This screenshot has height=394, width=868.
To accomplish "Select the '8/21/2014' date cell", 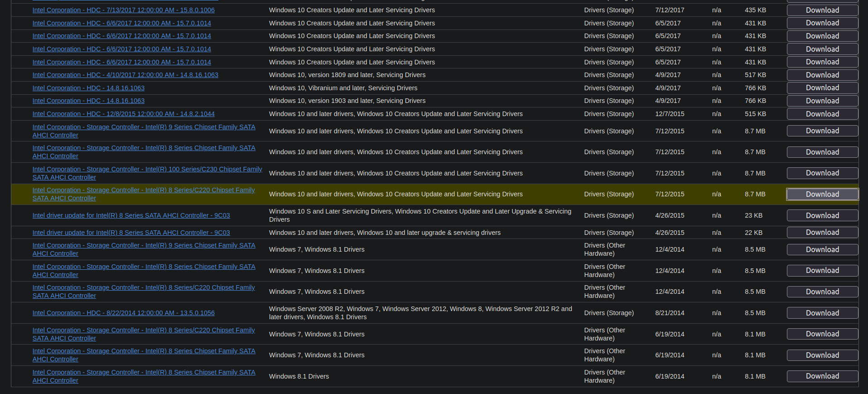I will tap(670, 313).
